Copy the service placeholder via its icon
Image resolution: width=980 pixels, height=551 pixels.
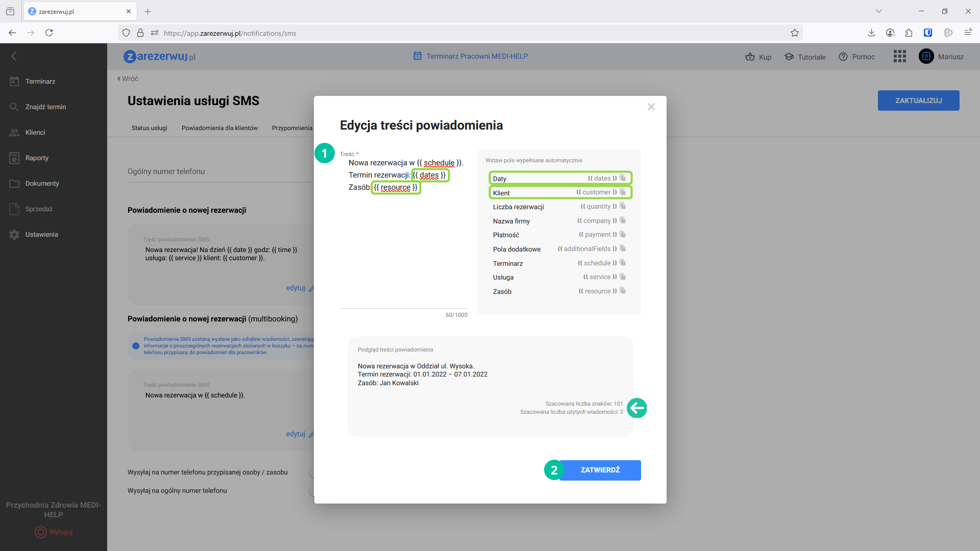click(x=623, y=277)
